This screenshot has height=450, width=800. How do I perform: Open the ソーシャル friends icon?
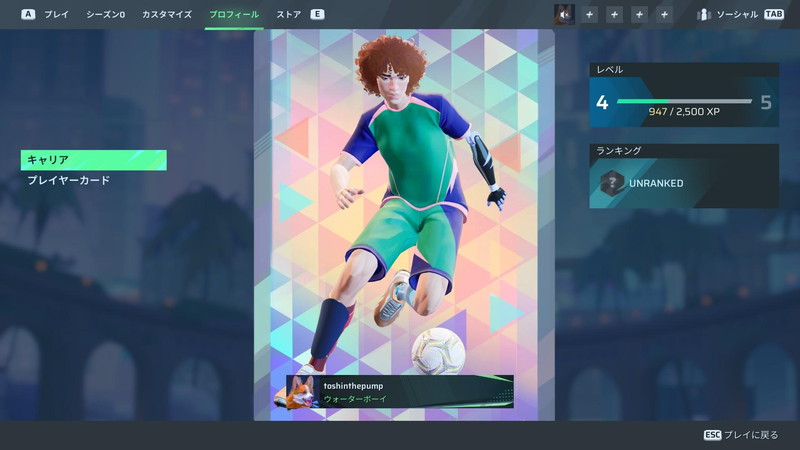click(x=704, y=15)
